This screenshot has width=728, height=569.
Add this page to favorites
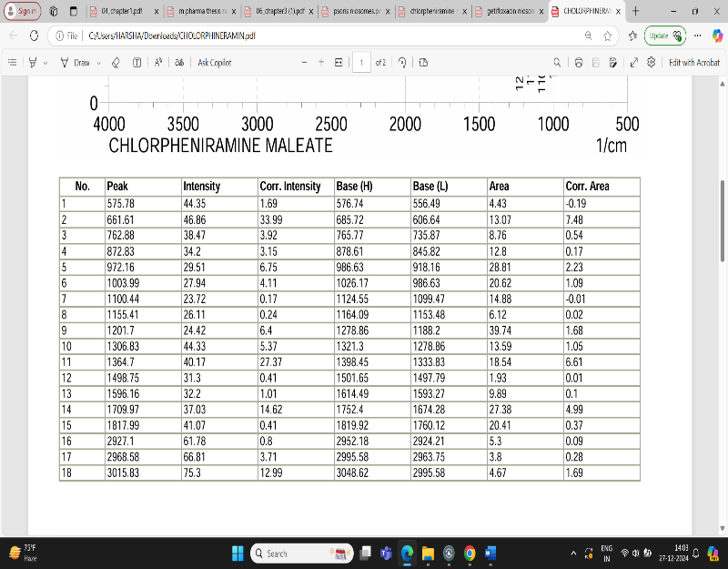tap(608, 36)
